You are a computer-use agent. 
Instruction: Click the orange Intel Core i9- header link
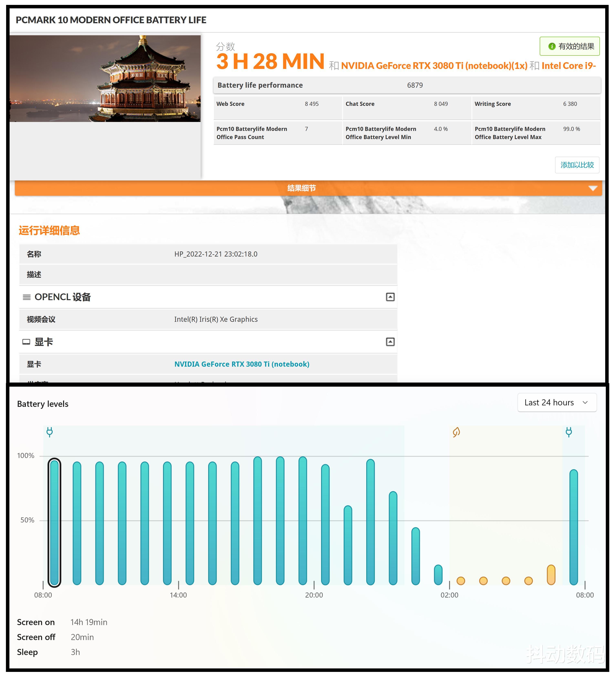[x=568, y=66]
